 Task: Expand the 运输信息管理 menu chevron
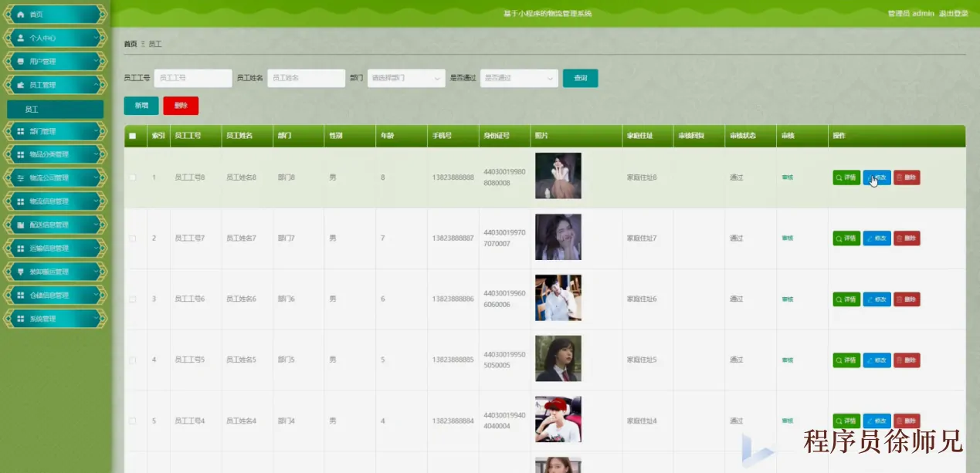(x=96, y=247)
